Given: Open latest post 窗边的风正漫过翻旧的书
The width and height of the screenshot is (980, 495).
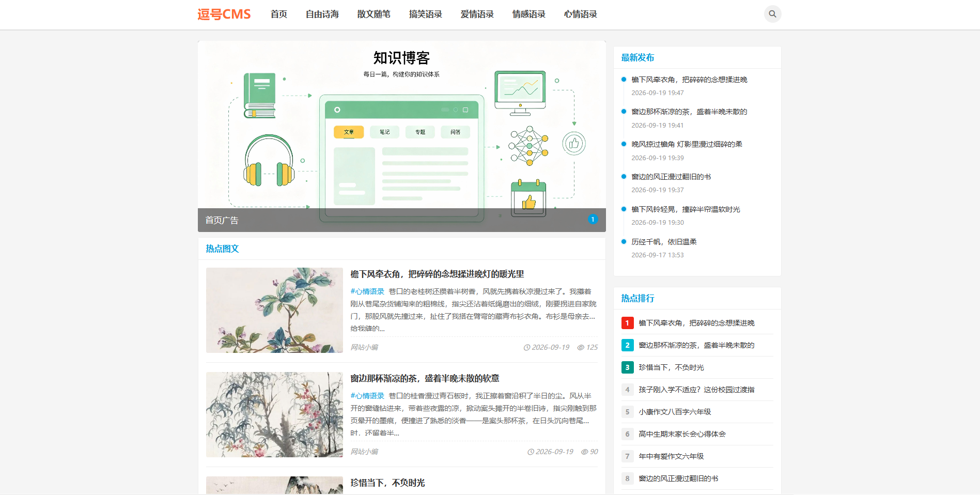Looking at the screenshot, I should coord(671,177).
